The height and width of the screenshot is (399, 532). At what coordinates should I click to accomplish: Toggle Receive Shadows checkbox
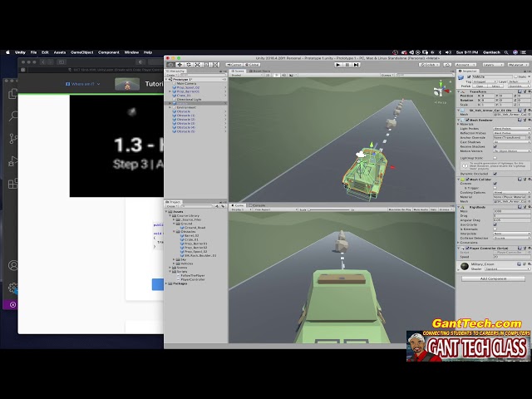point(495,146)
